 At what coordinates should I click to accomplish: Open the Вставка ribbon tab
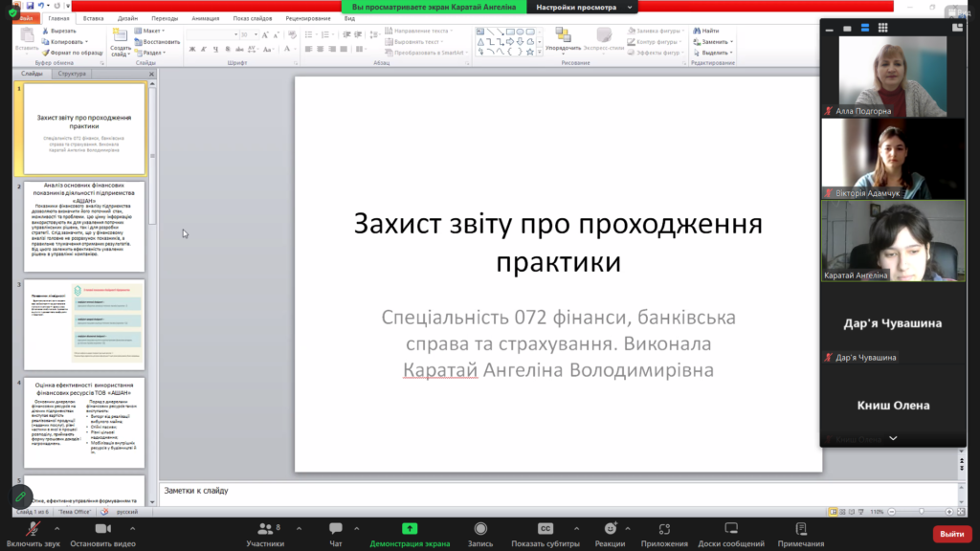[93, 19]
